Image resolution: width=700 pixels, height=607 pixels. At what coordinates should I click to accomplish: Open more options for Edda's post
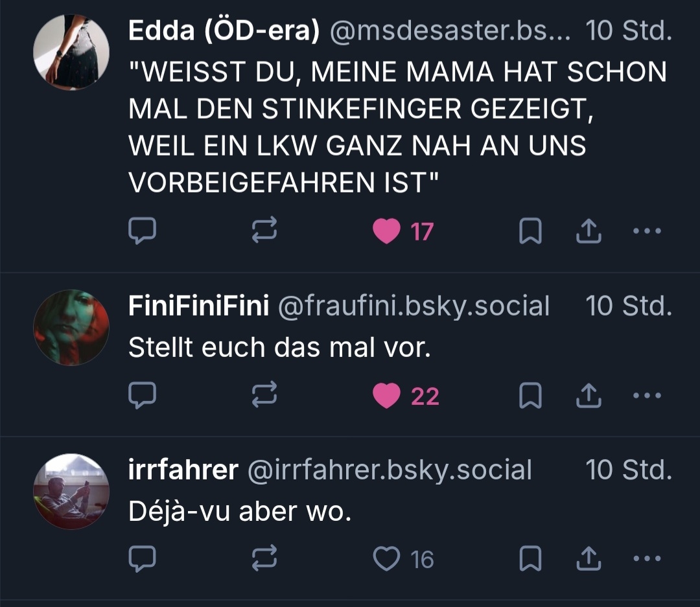pos(646,231)
